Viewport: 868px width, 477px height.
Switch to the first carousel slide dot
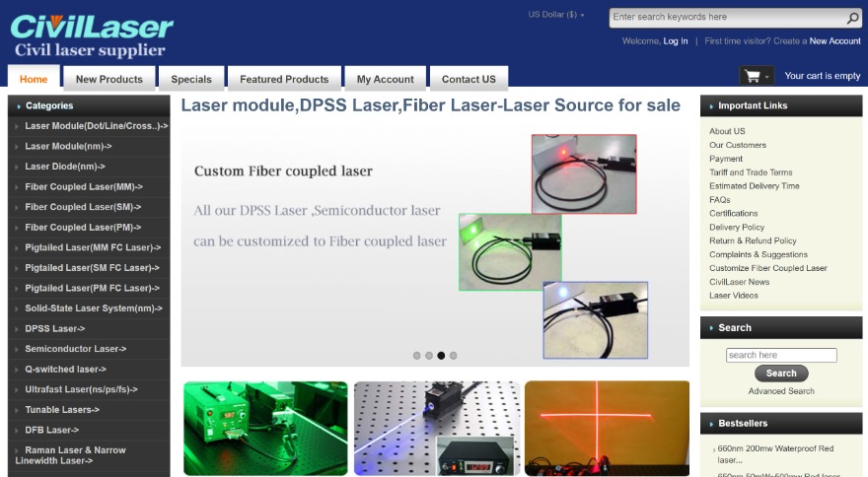[416, 356]
